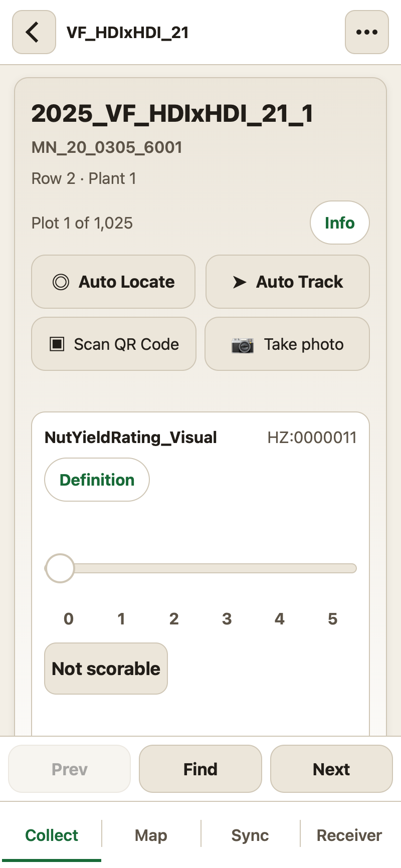Go back using the left chevron icon
The height and width of the screenshot is (868, 401).
(x=34, y=32)
